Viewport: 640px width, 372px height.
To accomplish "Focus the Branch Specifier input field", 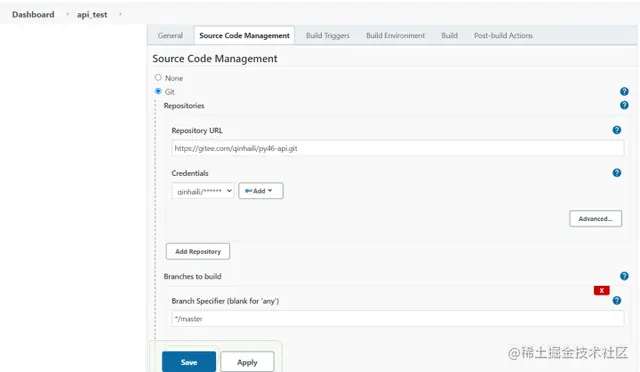I will (398, 319).
